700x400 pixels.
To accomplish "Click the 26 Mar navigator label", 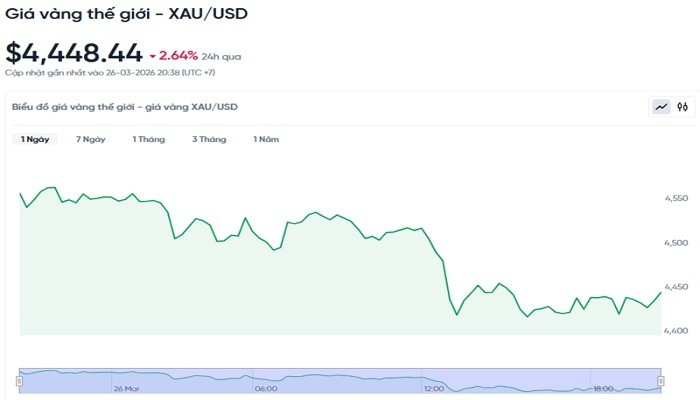I will coord(126,388).
